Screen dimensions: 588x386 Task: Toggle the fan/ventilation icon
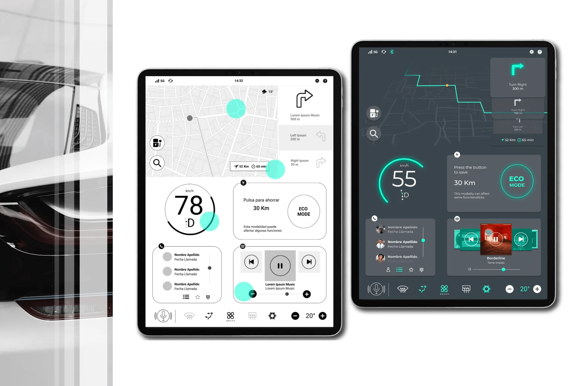231,315
